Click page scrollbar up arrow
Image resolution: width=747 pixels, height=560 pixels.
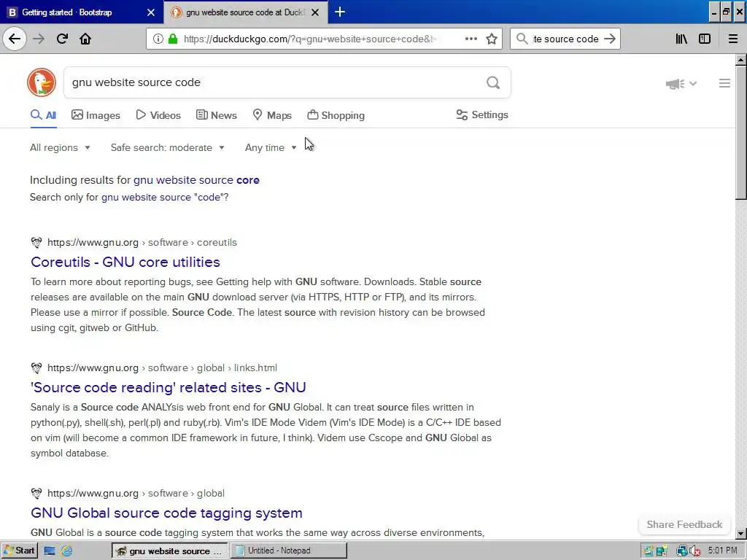click(x=741, y=61)
